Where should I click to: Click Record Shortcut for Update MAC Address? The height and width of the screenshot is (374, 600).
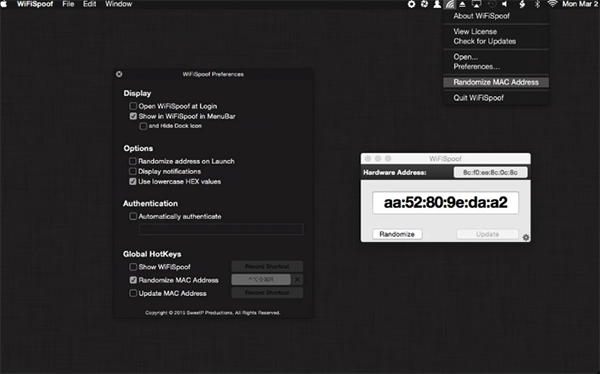tap(267, 293)
